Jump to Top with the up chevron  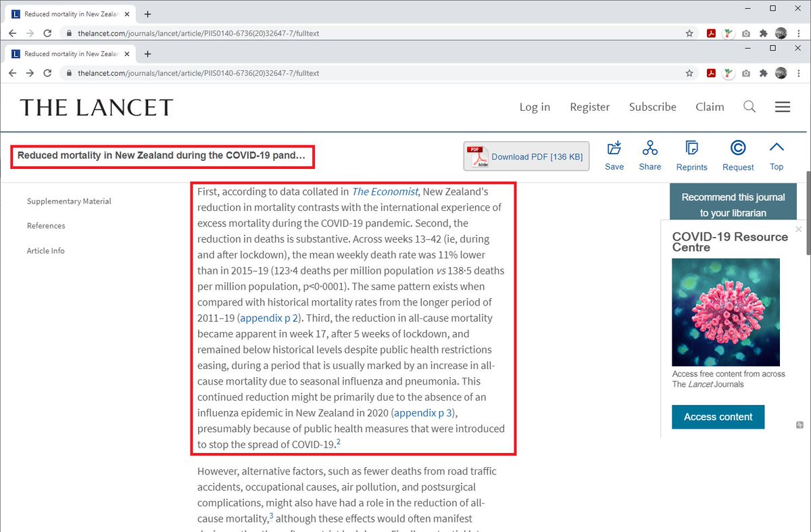[777, 155]
